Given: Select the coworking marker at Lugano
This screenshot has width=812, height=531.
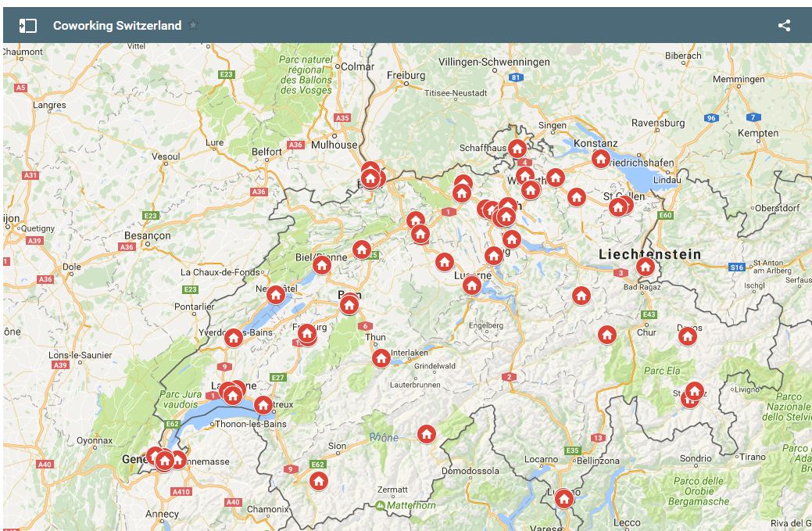Looking at the screenshot, I should 564,499.
